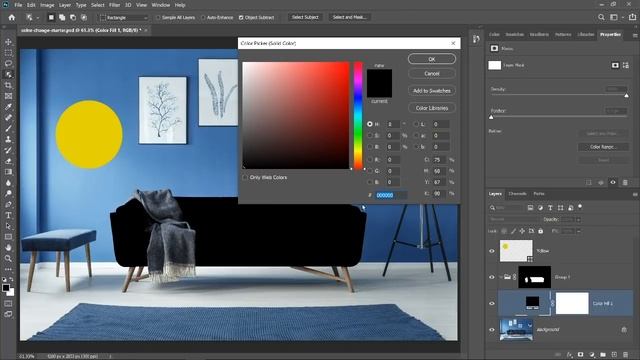The image size is (640, 360).
Task: Open the layer Opacity dropdown arrow
Action: (578, 220)
